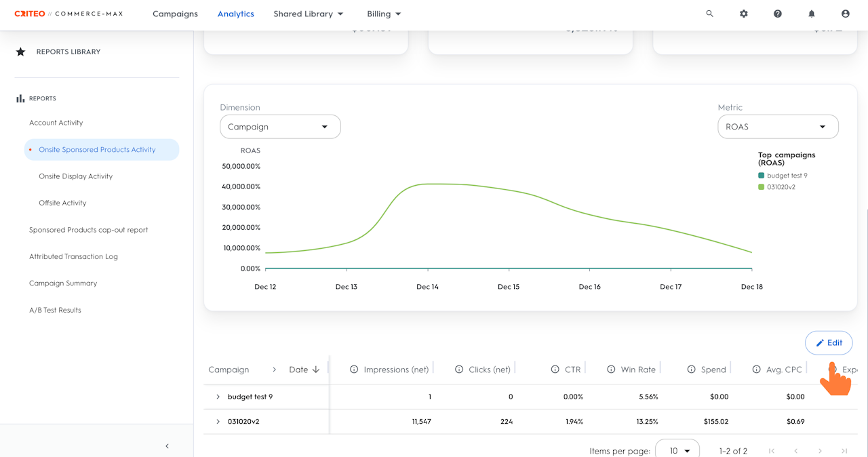868x457 pixels.
Task: Open the Metric dropdown showing ROAS
Action: (x=778, y=127)
